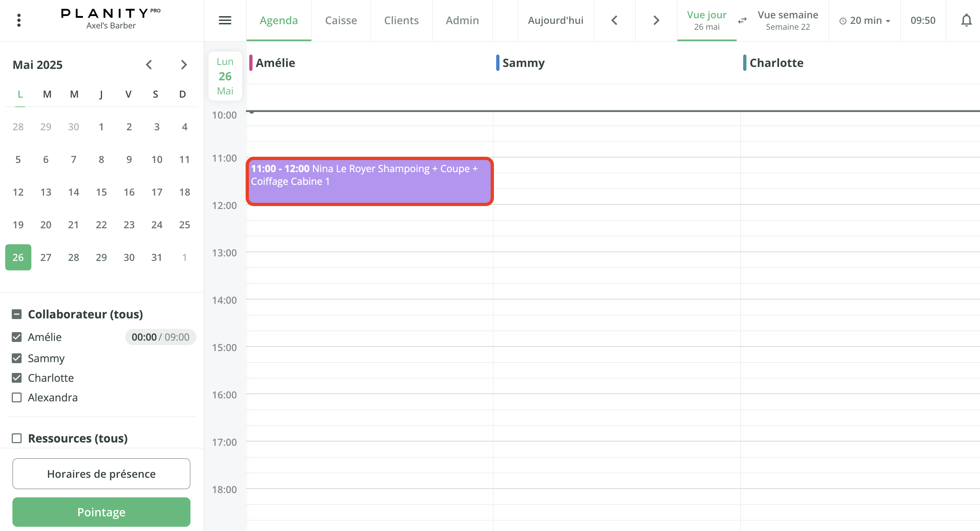
Task: Click the notification bell
Action: coord(966,20)
